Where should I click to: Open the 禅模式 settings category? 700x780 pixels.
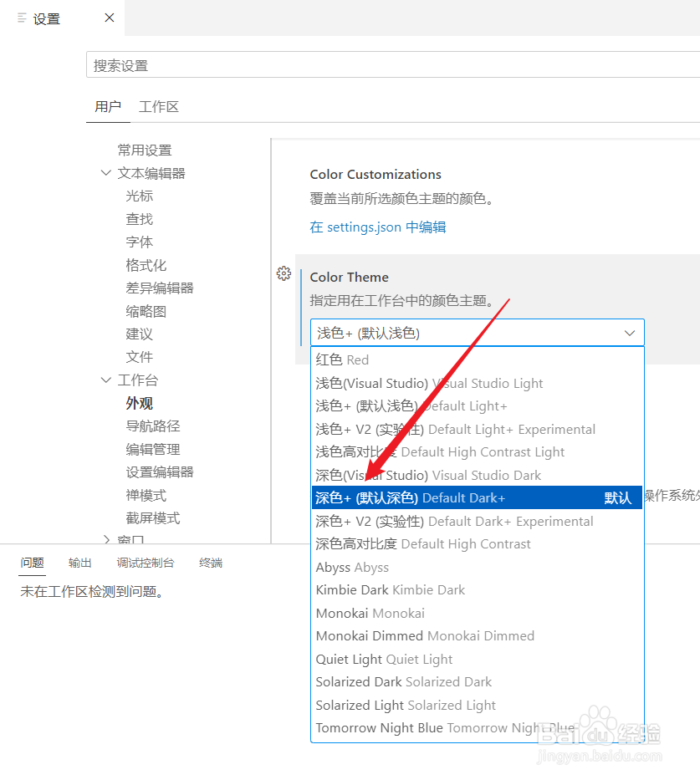146,496
